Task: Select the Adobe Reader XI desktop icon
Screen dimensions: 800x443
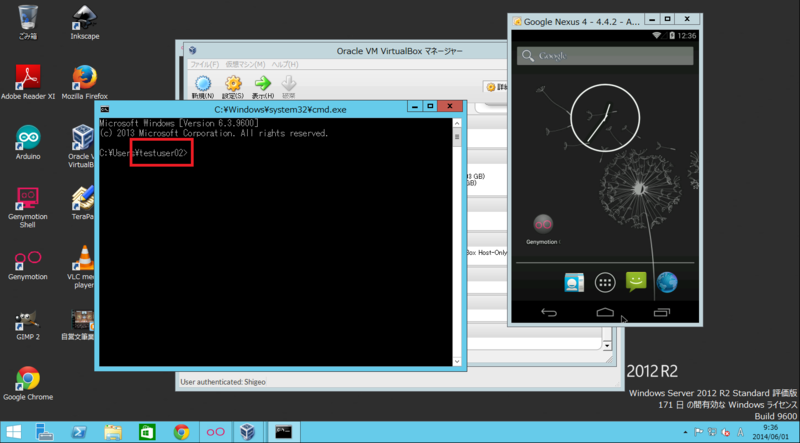Action: click(x=28, y=82)
